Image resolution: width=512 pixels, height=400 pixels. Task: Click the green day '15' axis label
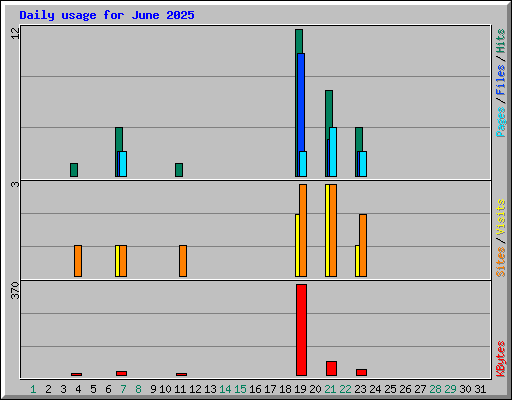coord(240,389)
